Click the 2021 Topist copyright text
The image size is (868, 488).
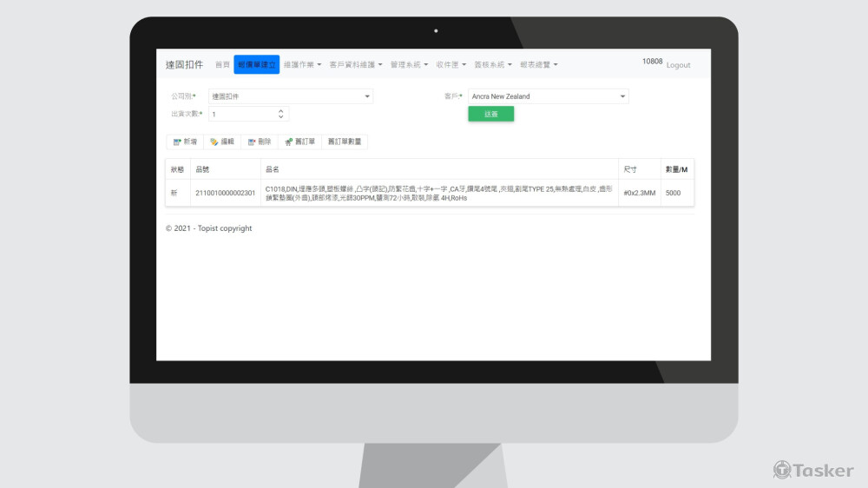click(x=208, y=228)
